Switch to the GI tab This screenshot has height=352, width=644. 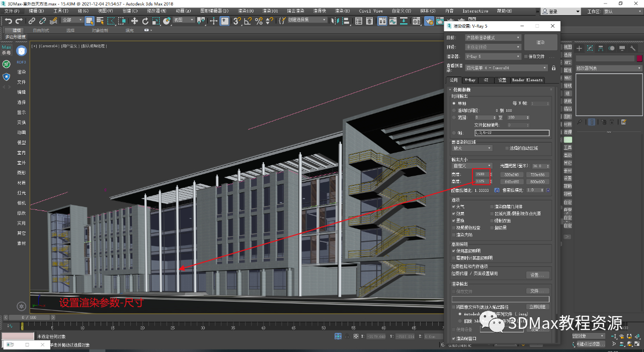[486, 80]
